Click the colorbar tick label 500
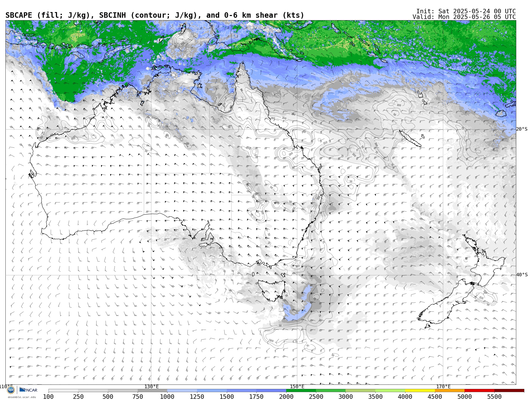This screenshot has height=400, width=532. coord(108,397)
